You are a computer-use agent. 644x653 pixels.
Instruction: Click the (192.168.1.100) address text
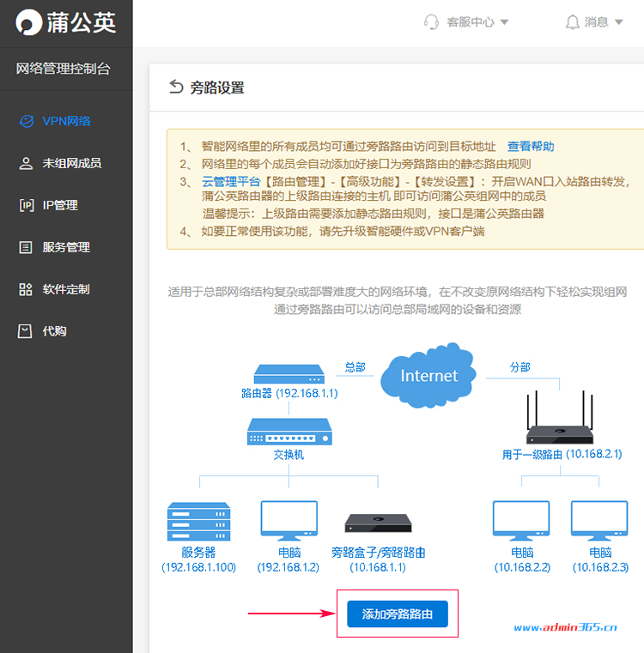click(x=199, y=567)
